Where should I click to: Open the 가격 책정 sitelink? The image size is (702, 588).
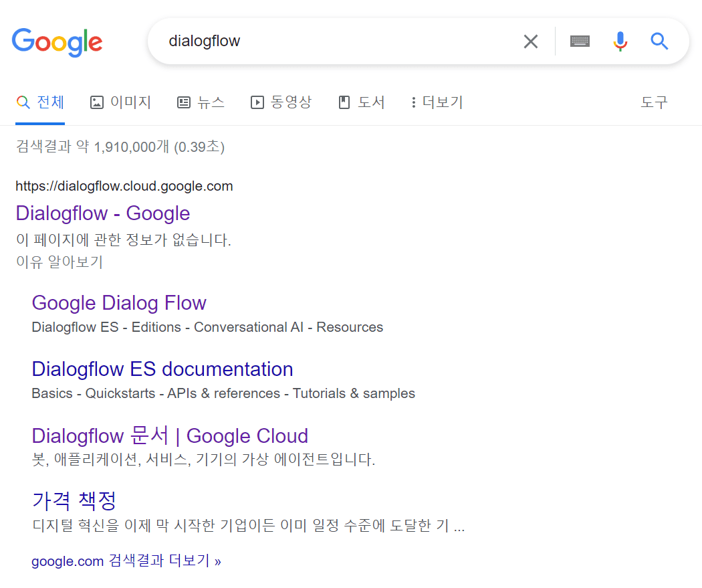click(x=74, y=500)
